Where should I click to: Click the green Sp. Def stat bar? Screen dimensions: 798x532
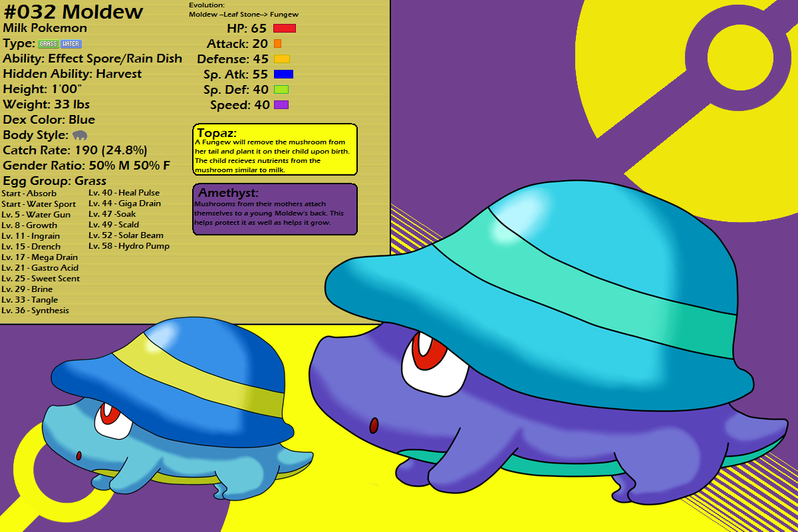click(x=281, y=90)
